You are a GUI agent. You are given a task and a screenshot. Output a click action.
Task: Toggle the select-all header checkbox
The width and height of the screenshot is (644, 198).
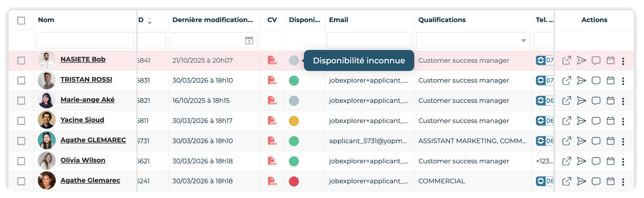pyautogui.click(x=21, y=20)
